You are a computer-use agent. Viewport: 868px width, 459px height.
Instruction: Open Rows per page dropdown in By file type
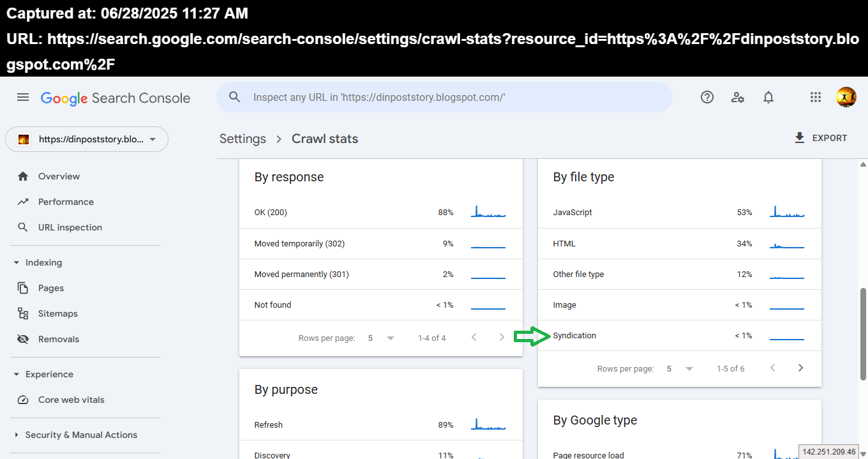pos(680,368)
